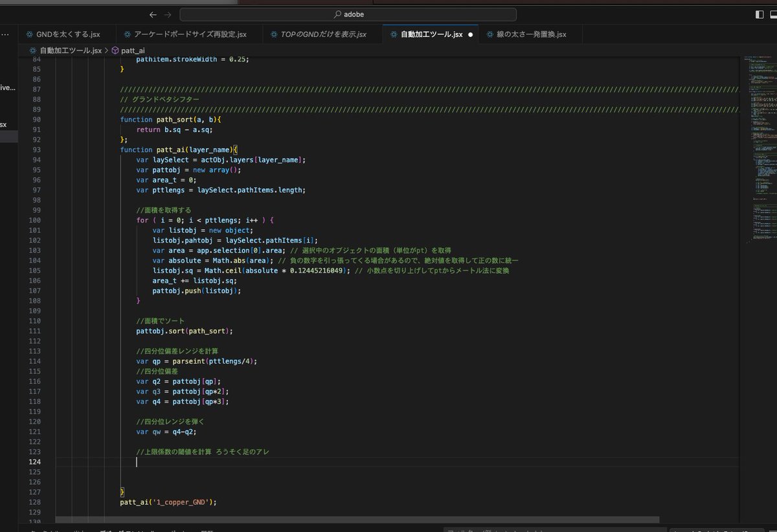Click the editor horizontal scrollbar
Screen dimensions: 777x532
pyautogui.click(x=357, y=519)
